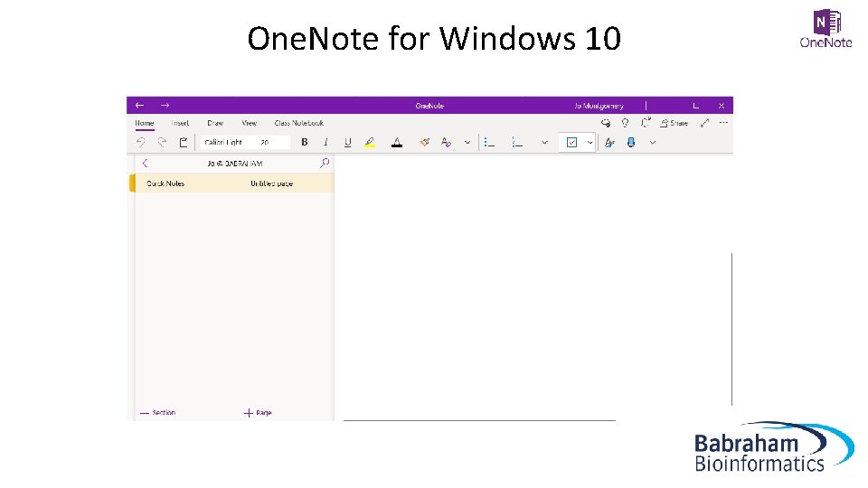Click the clipboard Paste icon
The height and width of the screenshot is (488, 868).
tap(184, 142)
